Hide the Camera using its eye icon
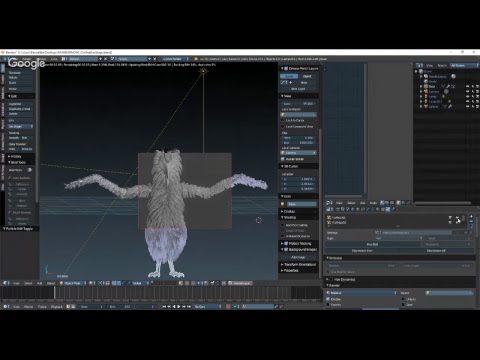Screen dimensions: 480x360 [467, 91]
